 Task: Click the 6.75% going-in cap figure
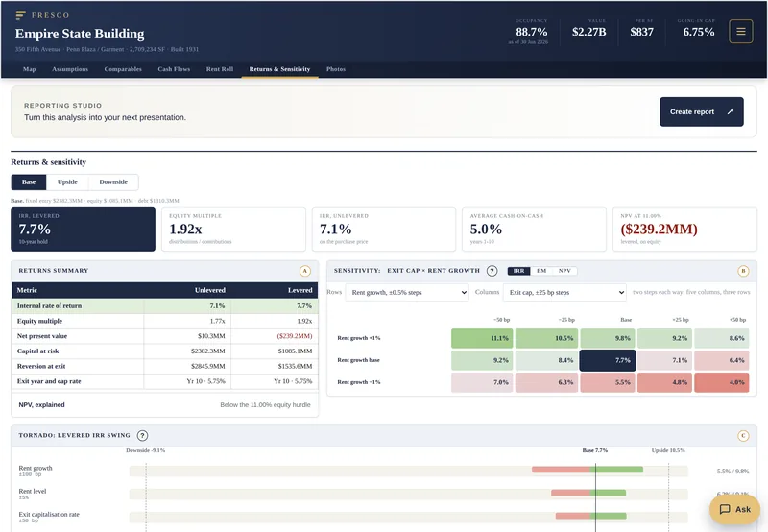point(699,32)
